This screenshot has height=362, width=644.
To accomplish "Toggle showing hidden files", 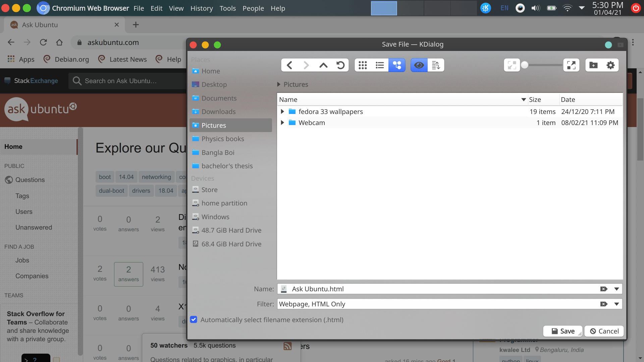I will tap(419, 65).
